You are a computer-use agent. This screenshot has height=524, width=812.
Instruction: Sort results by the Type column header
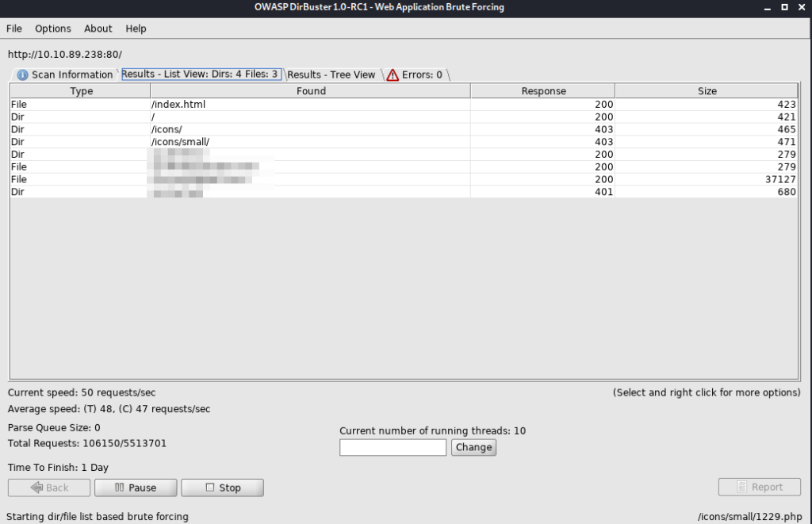[x=81, y=91]
